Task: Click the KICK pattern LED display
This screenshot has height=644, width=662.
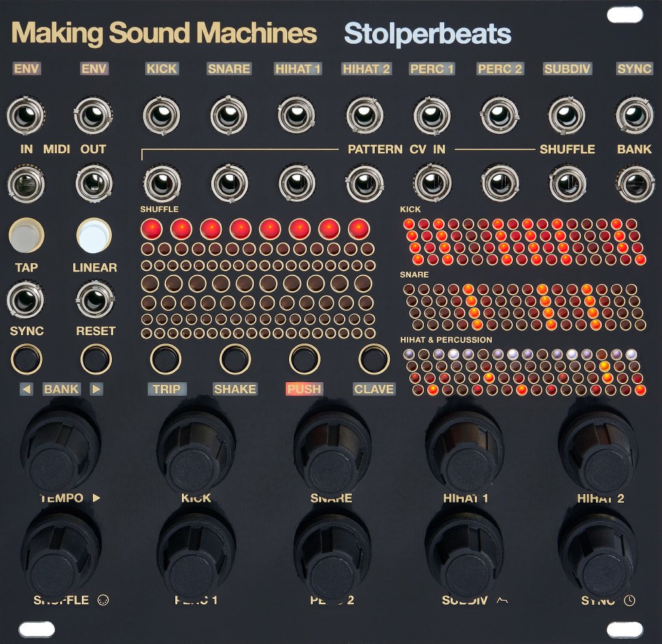Action: pos(524,241)
